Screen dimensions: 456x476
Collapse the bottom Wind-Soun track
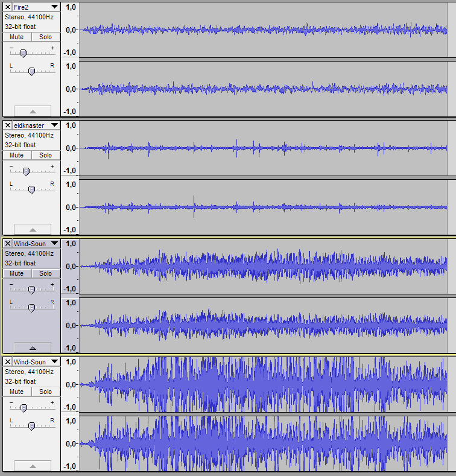click(32, 466)
